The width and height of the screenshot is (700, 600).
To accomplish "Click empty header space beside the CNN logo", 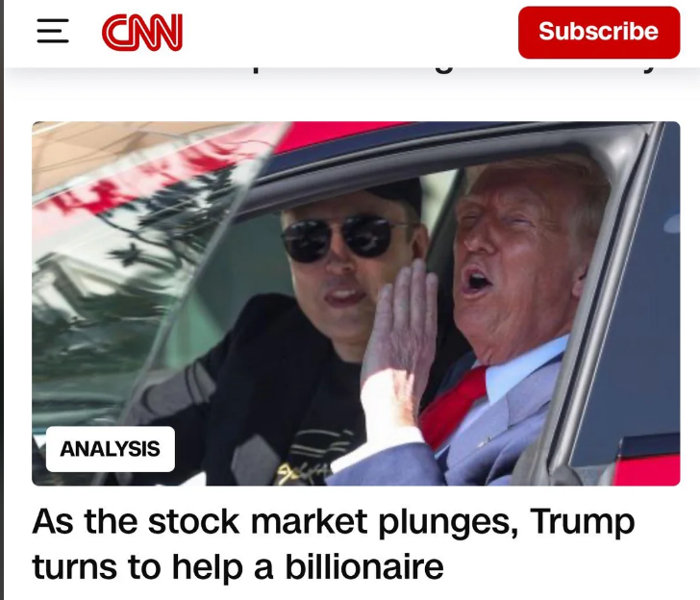I will (x=350, y=32).
